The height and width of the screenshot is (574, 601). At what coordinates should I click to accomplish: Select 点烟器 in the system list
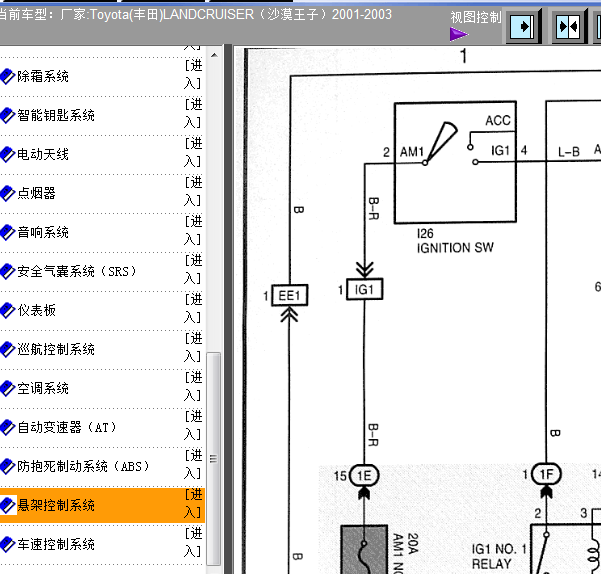[36, 194]
